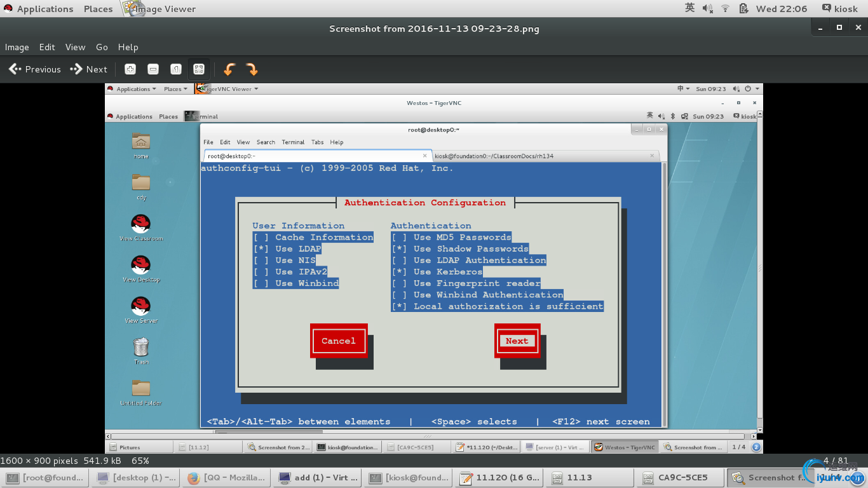Open the Image menu
The image size is (868, 488).
(x=17, y=47)
